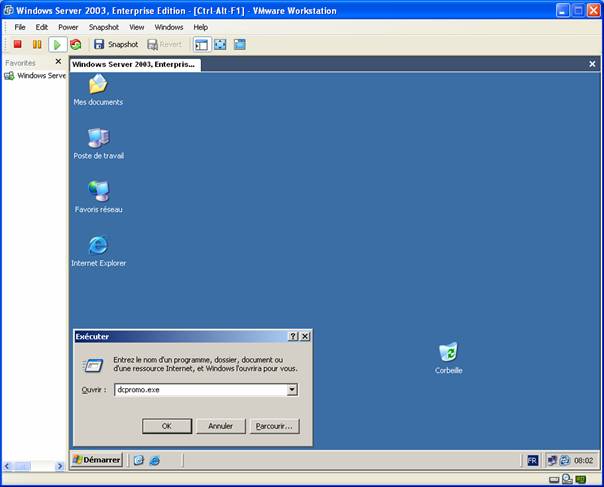Click the green Power On play icon
Screen dimensions: 604x487
tap(57, 44)
